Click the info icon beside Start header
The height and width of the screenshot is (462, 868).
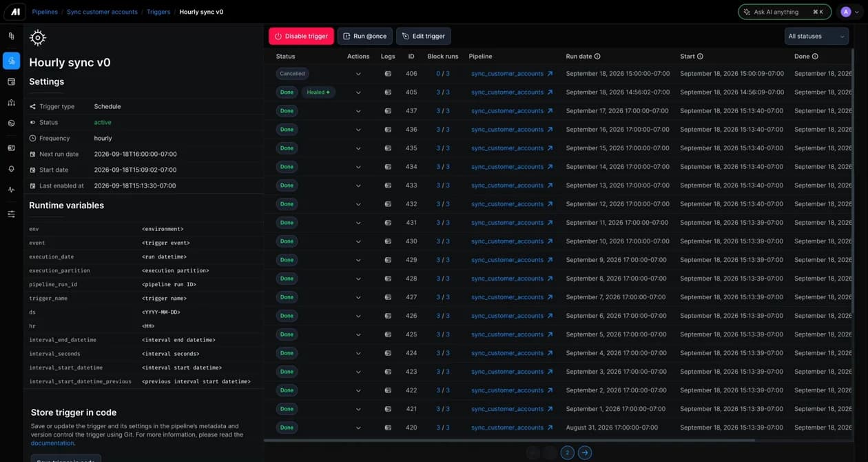(x=700, y=57)
